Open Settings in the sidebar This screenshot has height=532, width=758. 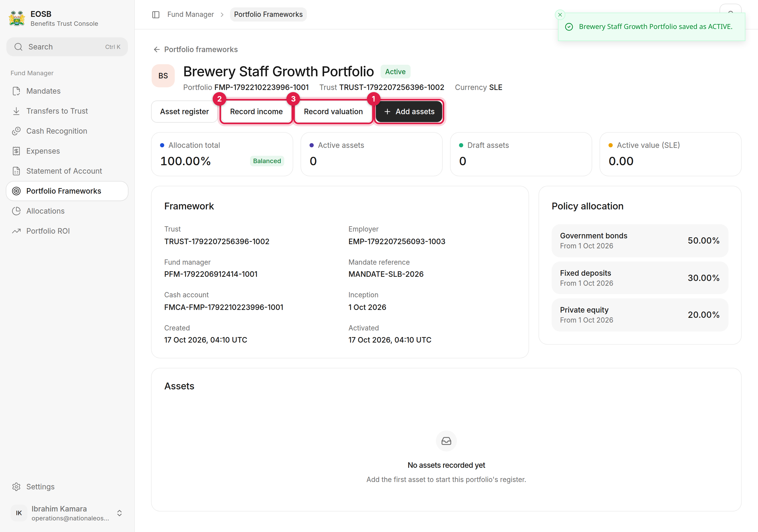(67, 486)
